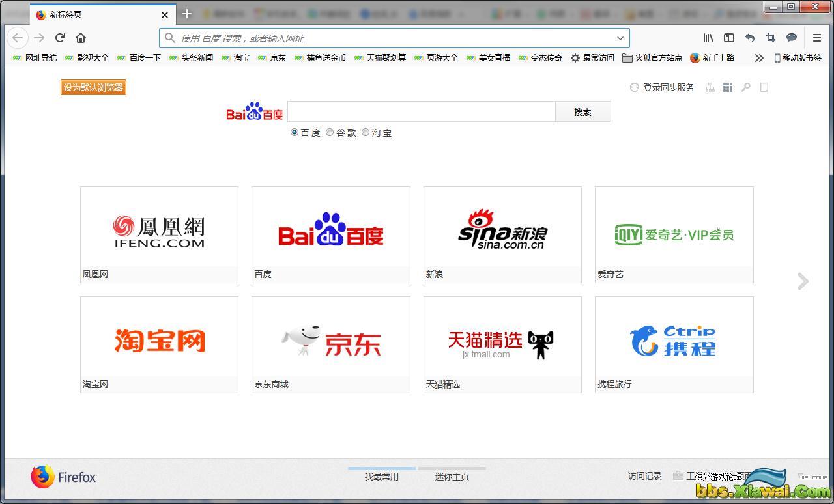
Task: Open the 携程旅行 Ctrip tile
Action: click(674, 344)
